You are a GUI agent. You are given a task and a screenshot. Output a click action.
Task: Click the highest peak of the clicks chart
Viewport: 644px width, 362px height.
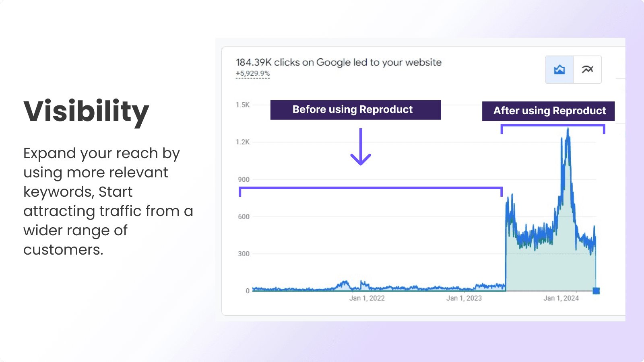coord(568,130)
